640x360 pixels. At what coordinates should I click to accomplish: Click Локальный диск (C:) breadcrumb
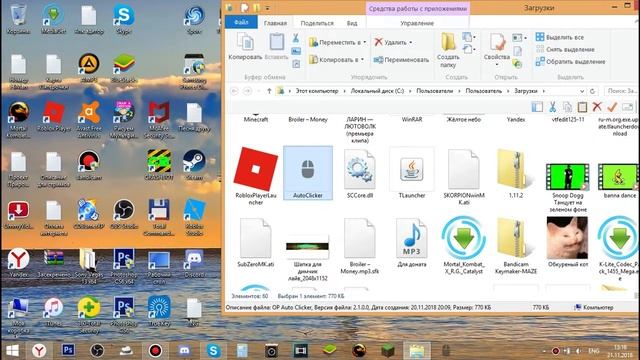tap(377, 91)
